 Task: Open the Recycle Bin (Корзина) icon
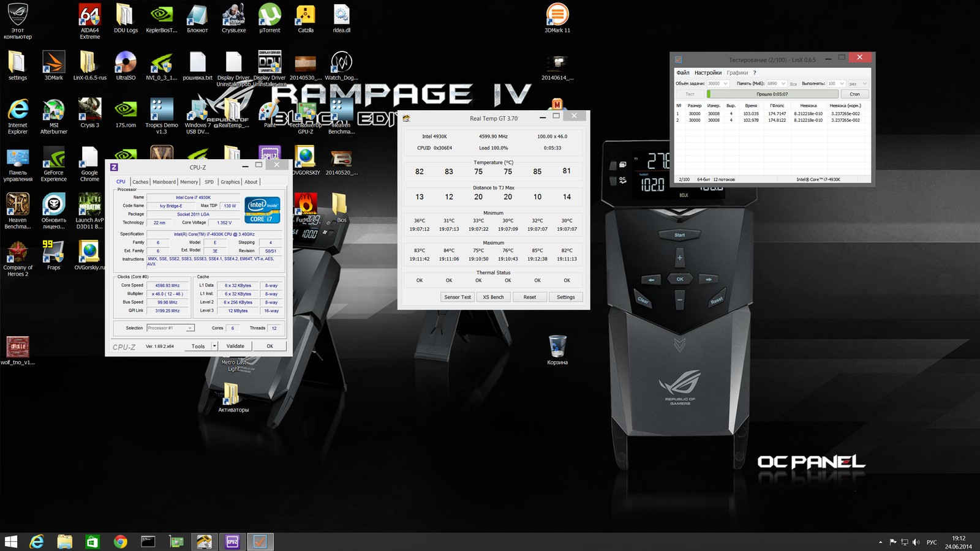pyautogui.click(x=557, y=350)
